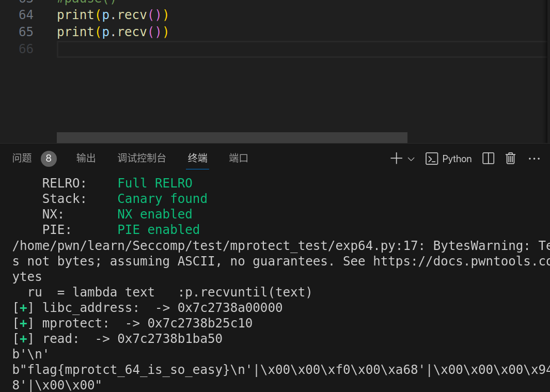Open the docs.pwntools URL in terminal
The height and width of the screenshot is (392, 550).
pos(461,261)
